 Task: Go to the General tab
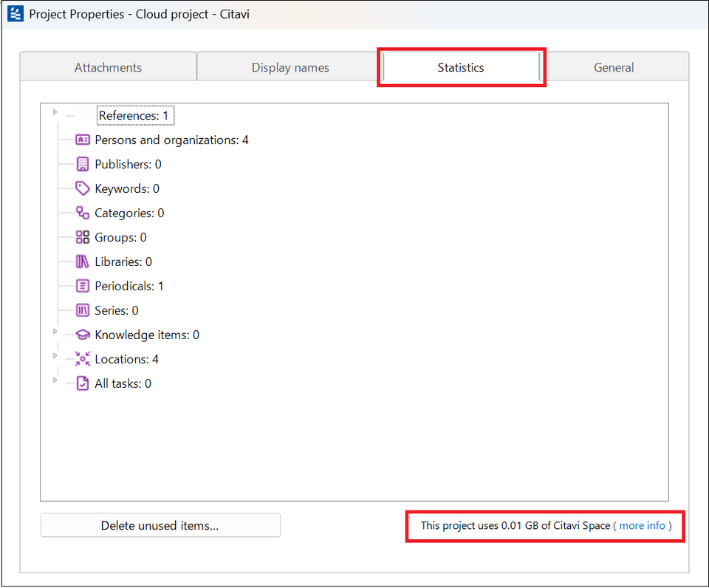(614, 67)
